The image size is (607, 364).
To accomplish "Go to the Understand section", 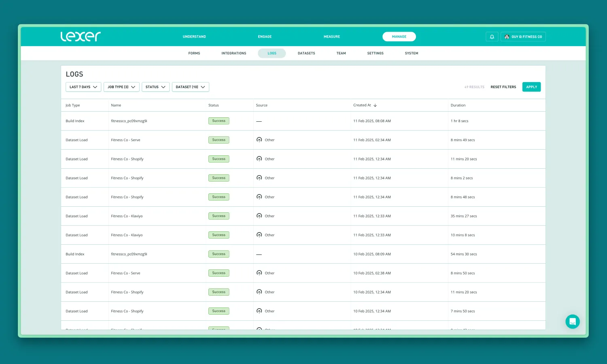I will point(194,37).
